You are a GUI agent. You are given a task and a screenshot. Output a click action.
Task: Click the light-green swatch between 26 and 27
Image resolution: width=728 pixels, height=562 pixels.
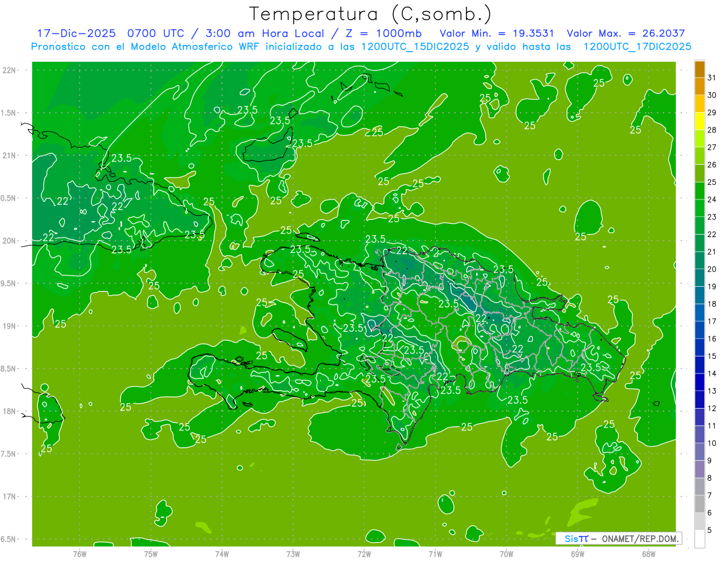699,156
